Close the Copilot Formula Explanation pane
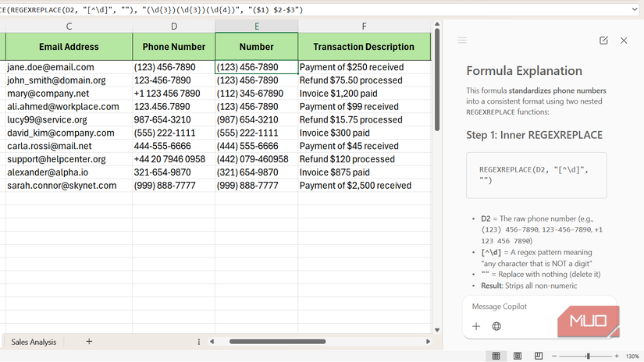Viewport: 644px width, 362px height. [624, 41]
